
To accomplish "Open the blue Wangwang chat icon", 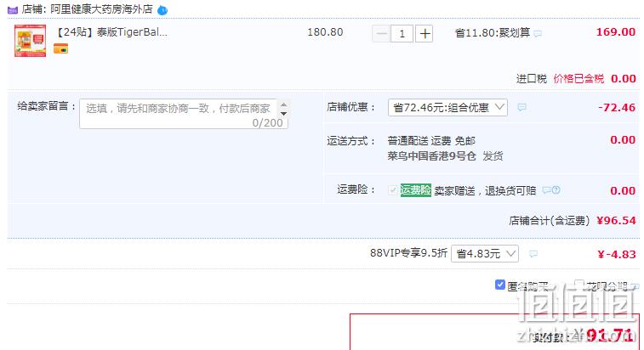I will 162,10.
